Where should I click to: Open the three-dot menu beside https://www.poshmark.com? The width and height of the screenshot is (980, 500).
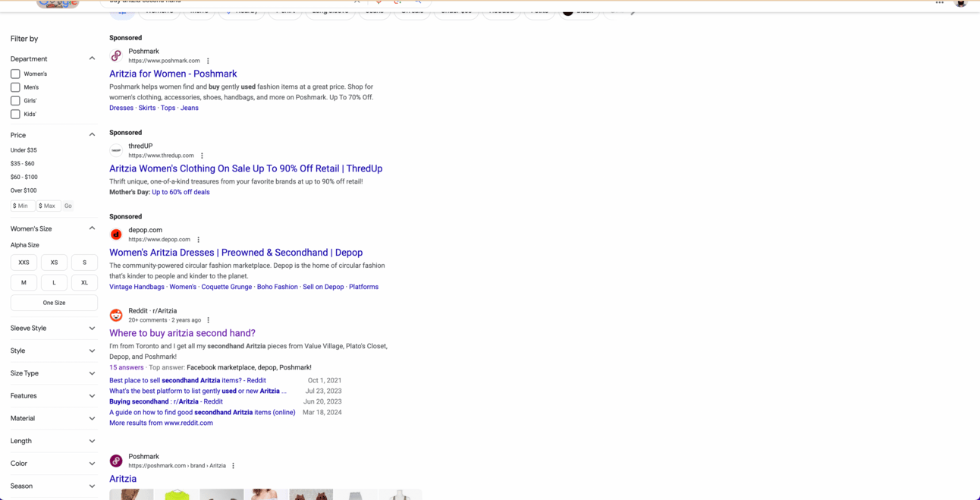click(208, 61)
